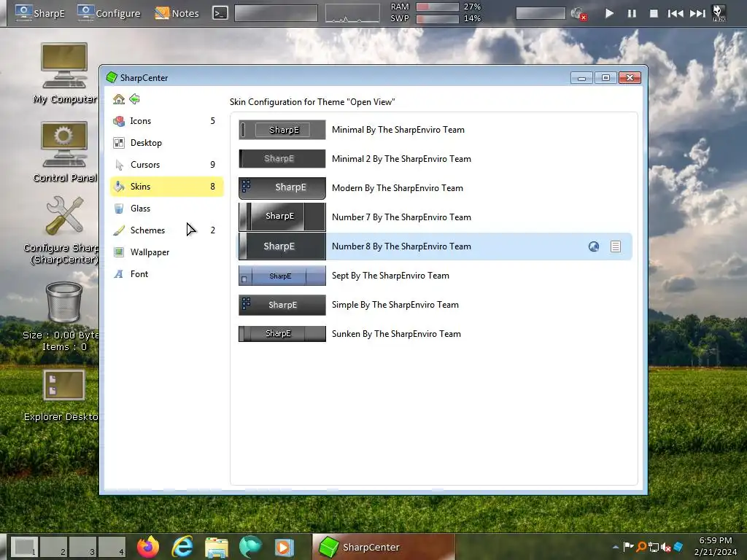Open the Desktop section
Image resolution: width=747 pixels, height=560 pixels.
166,143
